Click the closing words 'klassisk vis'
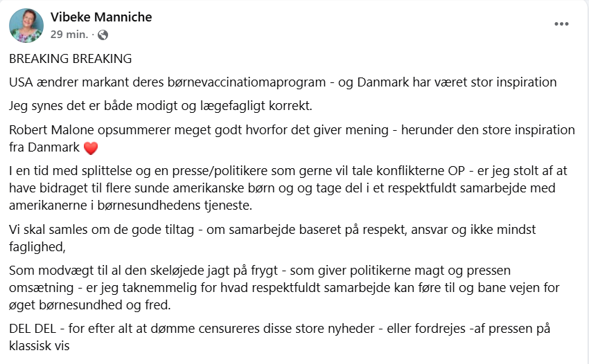 (x=39, y=346)
